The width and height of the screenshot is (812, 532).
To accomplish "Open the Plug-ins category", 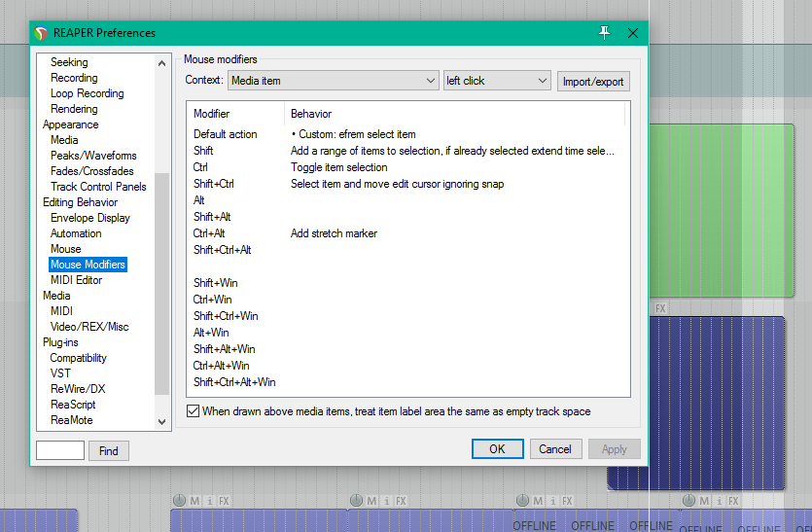I will tap(60, 342).
